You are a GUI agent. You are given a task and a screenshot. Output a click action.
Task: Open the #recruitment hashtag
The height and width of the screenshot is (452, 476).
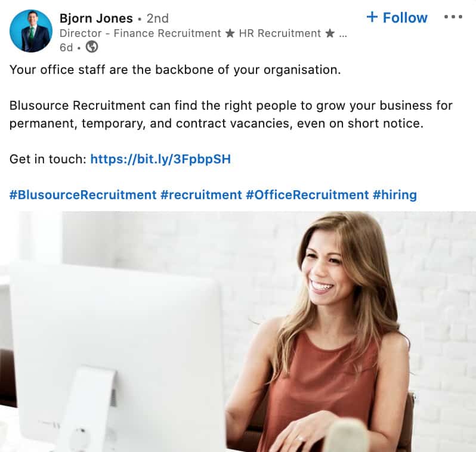pyautogui.click(x=201, y=195)
